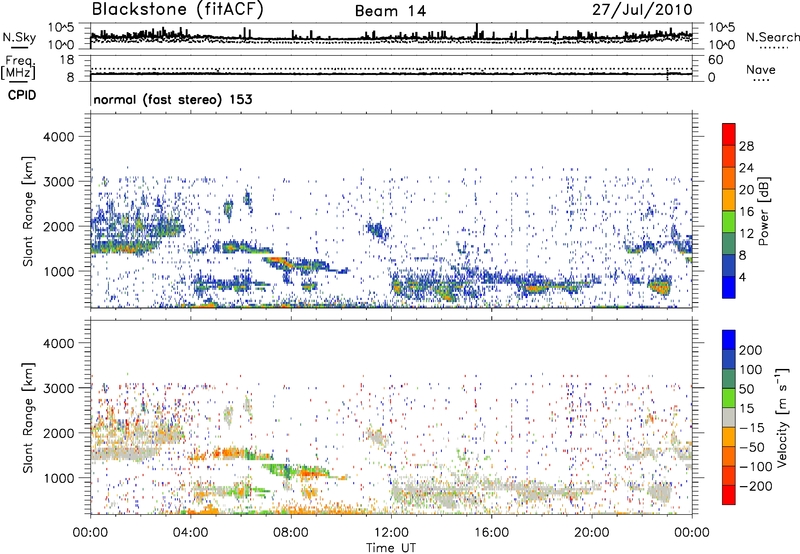The width and height of the screenshot is (800, 554).
Task: Click the 'Velocity [m s-1]' colorbar title
Action: [x=783, y=417]
